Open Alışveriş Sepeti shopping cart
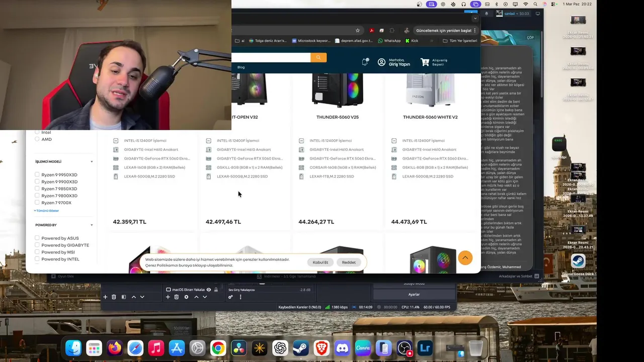The height and width of the screenshot is (362, 644). (x=434, y=62)
